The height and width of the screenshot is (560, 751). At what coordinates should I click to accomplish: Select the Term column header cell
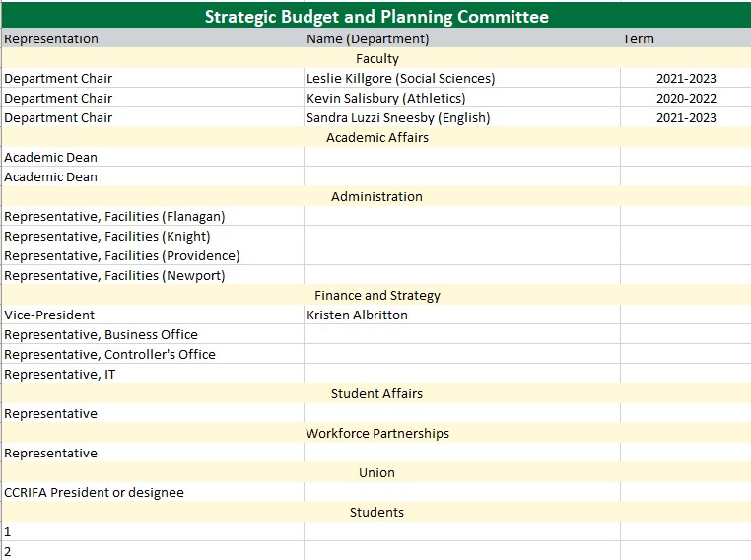(x=638, y=39)
